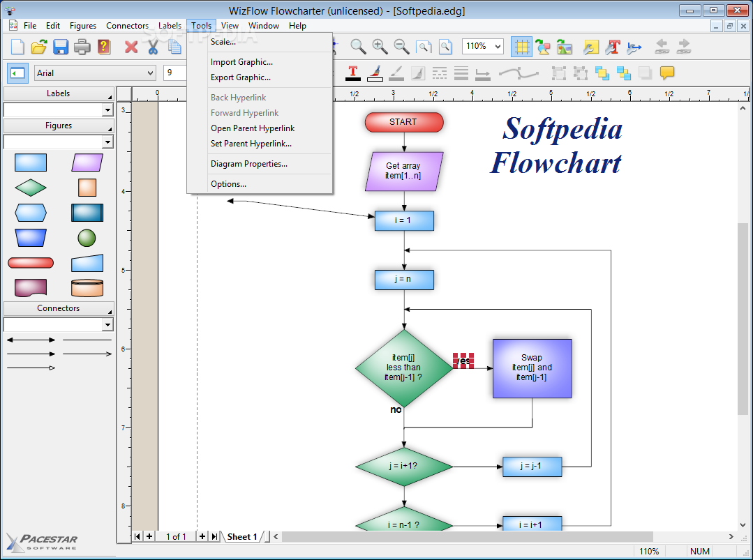Click the red X delete icon
This screenshot has width=753, height=560.
click(x=131, y=47)
